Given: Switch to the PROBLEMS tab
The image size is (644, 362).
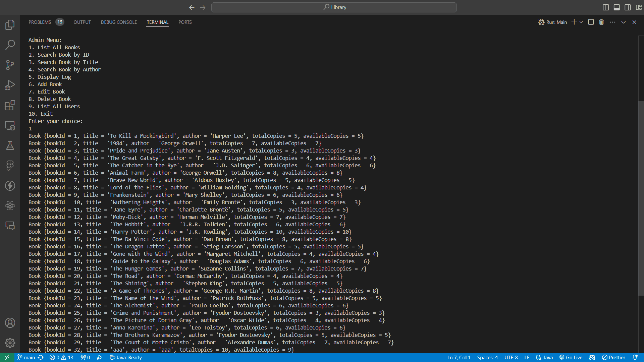Looking at the screenshot, I should tap(40, 22).
